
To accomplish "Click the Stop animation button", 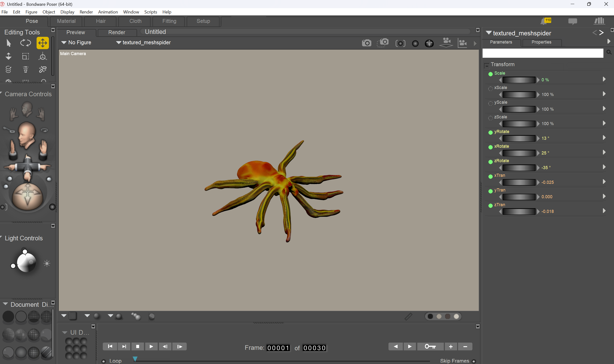I will pos(137,346).
